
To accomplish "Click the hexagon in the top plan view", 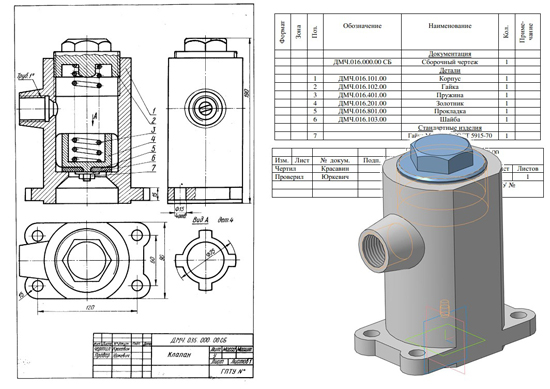I will tap(87, 261).
